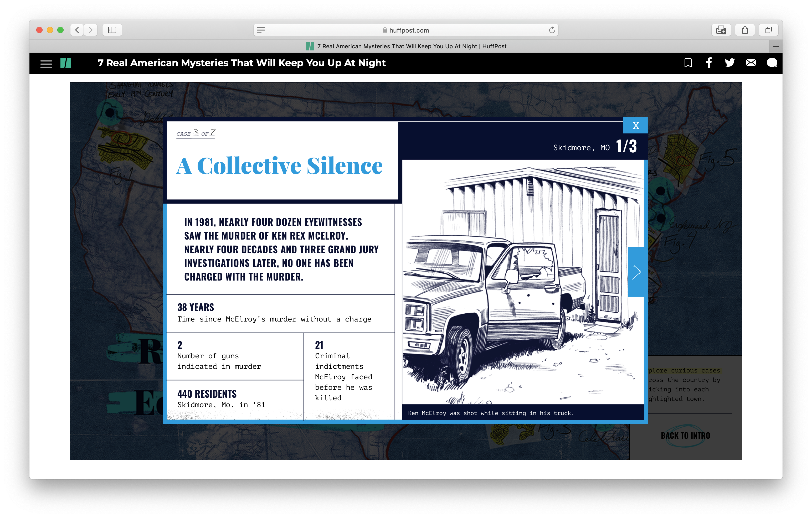Show all tabs overview

(768, 30)
